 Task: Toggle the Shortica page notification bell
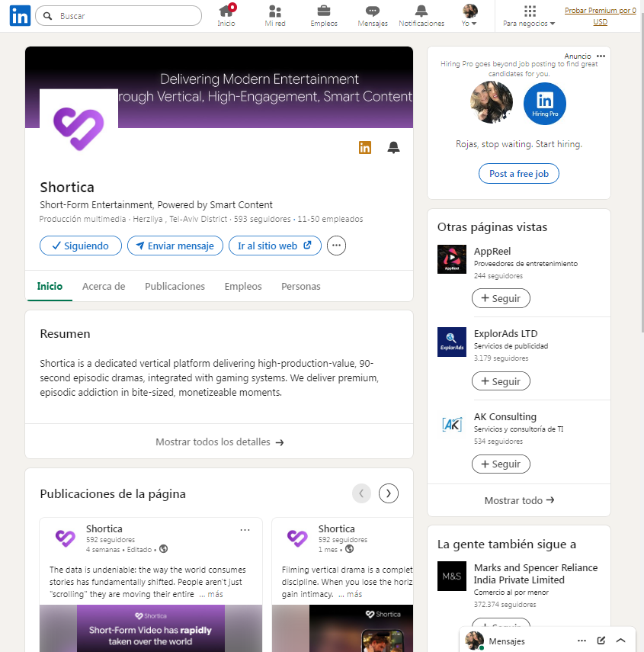click(x=393, y=147)
